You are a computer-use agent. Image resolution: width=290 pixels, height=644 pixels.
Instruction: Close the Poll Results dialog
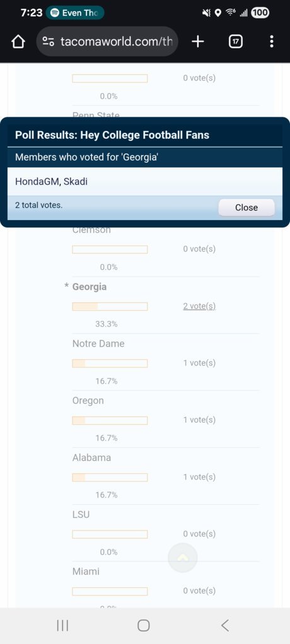246,207
